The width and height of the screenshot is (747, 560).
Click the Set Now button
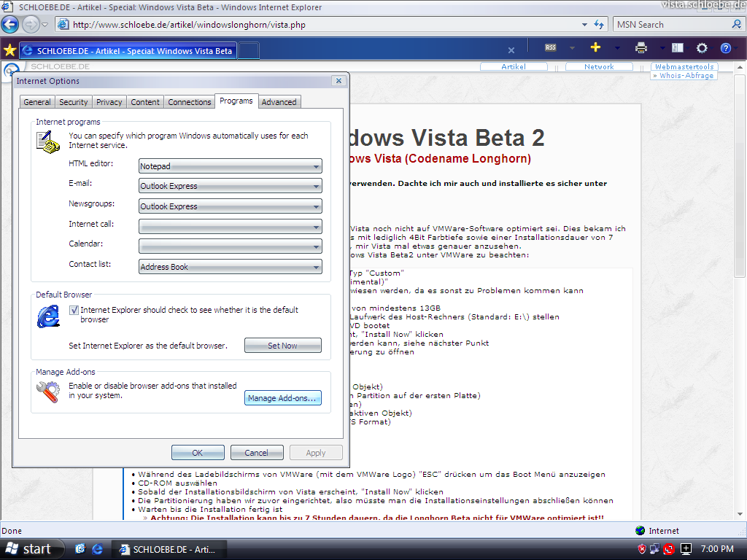(283, 346)
